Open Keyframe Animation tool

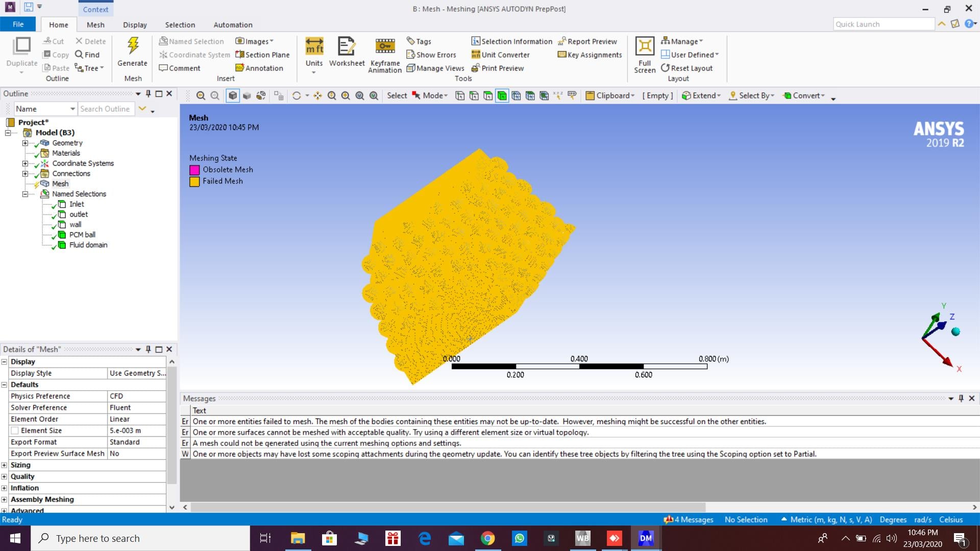(x=385, y=46)
